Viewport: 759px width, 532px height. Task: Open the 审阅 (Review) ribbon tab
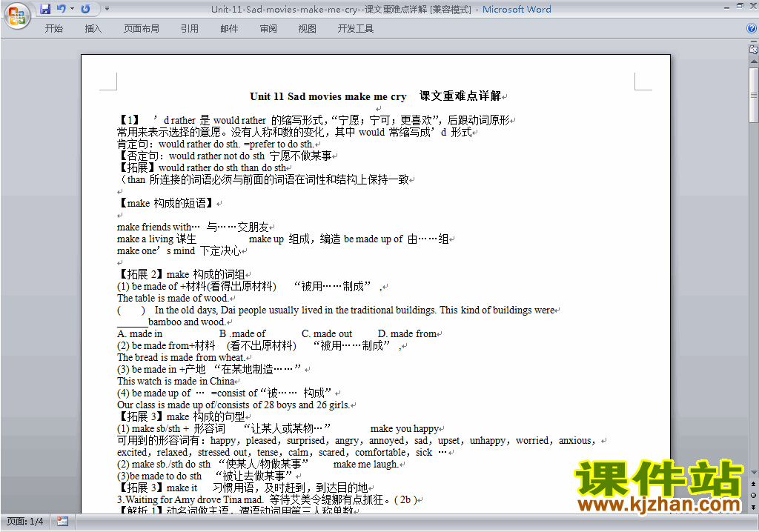[x=268, y=29]
